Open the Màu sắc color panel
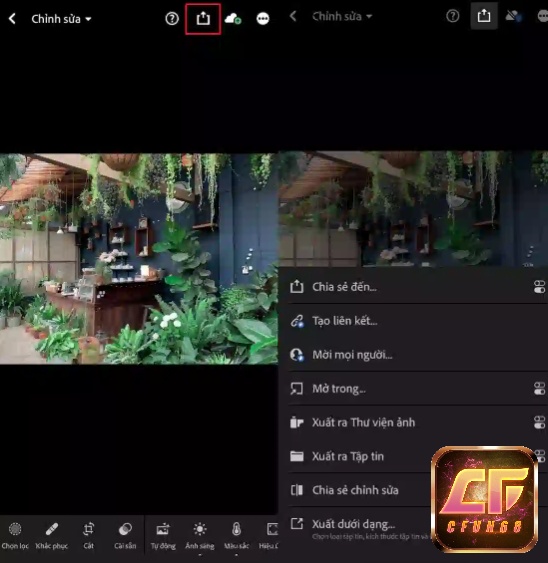The width and height of the screenshot is (548, 563). click(x=236, y=536)
